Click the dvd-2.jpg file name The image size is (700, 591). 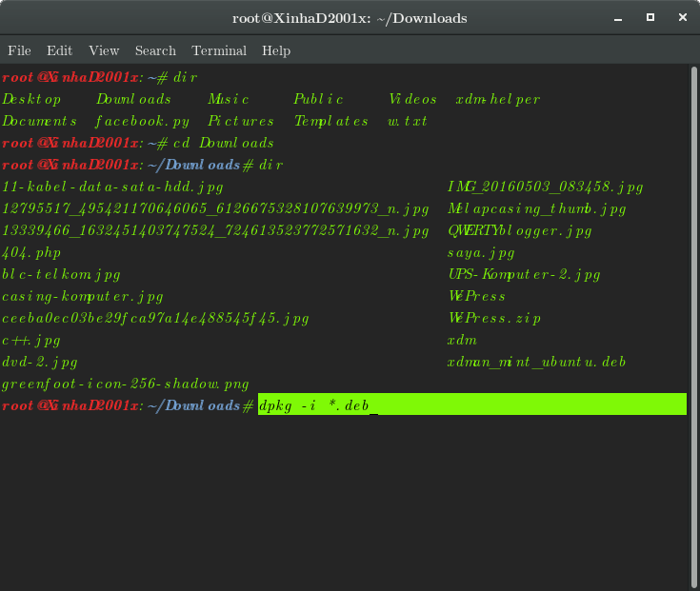(40, 362)
